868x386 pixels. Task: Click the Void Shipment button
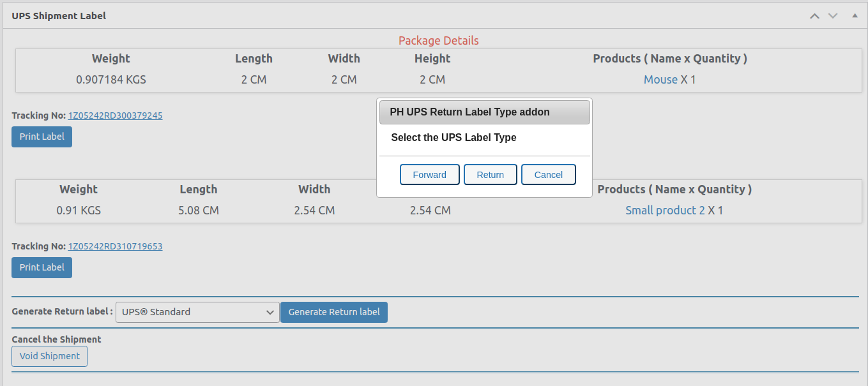tap(49, 356)
